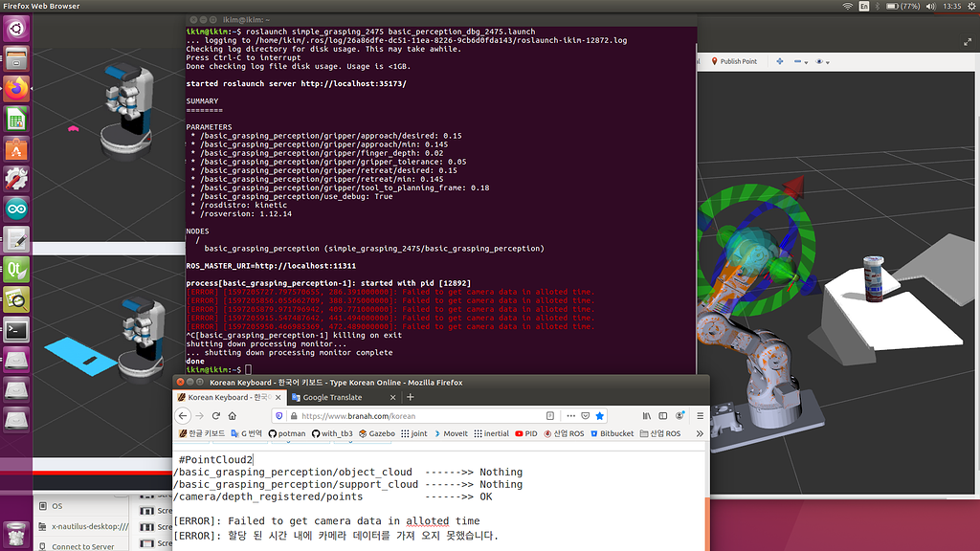The height and width of the screenshot is (551, 980).
Task: Open tracking protection shield icon
Action: [279, 416]
